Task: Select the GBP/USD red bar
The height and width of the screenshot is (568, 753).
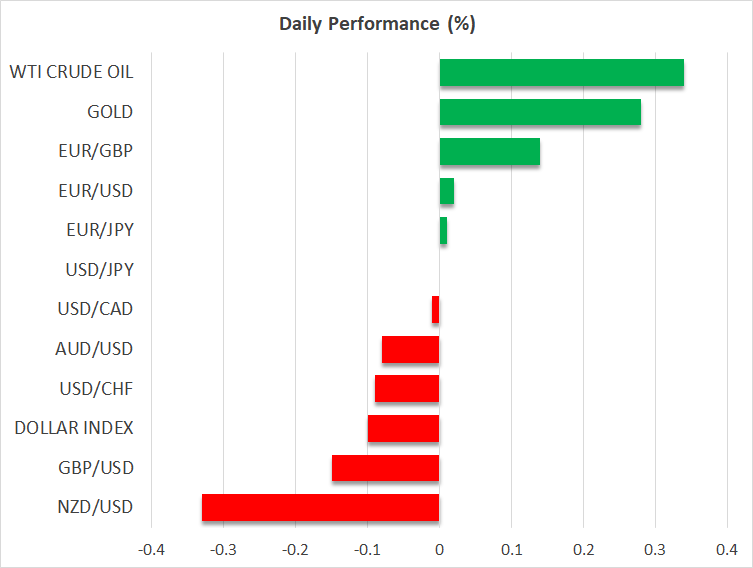Action: [x=385, y=468]
